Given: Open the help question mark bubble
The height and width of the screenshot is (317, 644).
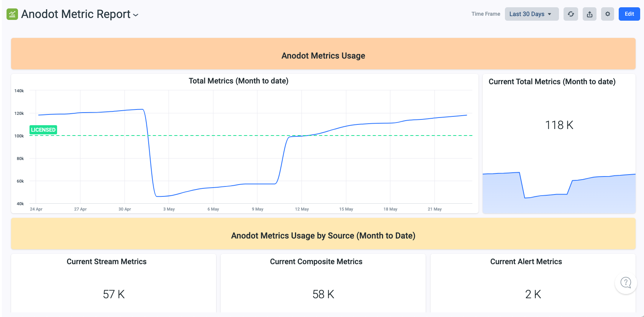Looking at the screenshot, I should (626, 283).
